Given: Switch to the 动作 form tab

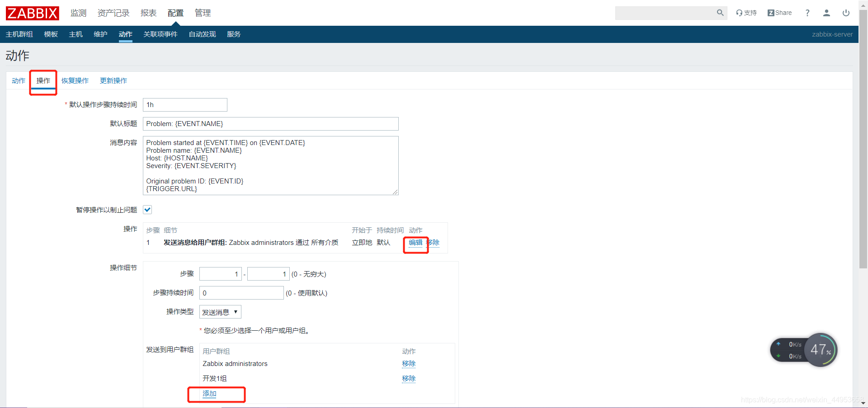Looking at the screenshot, I should (x=19, y=80).
